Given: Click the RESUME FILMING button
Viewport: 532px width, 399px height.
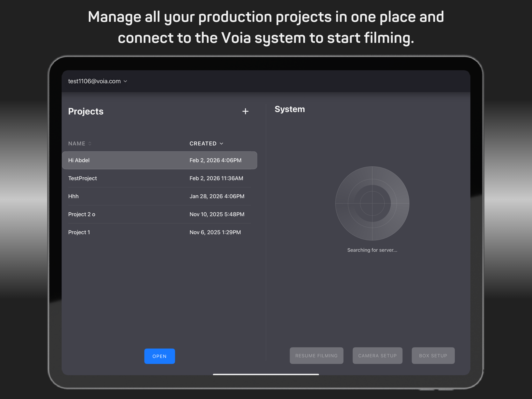Looking at the screenshot, I should pyautogui.click(x=316, y=355).
